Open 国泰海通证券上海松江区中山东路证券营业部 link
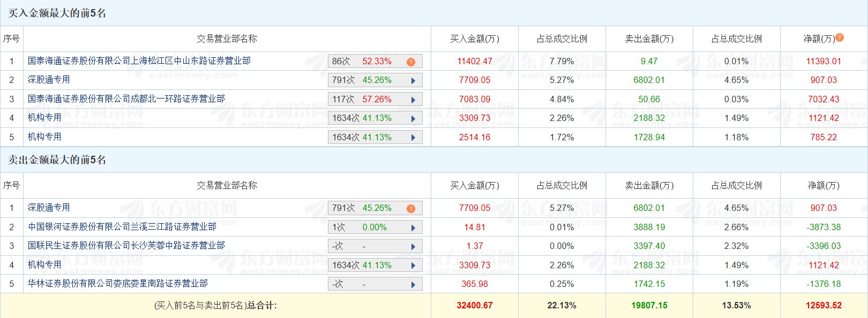Screen dimensions: 868x318 click(x=139, y=61)
